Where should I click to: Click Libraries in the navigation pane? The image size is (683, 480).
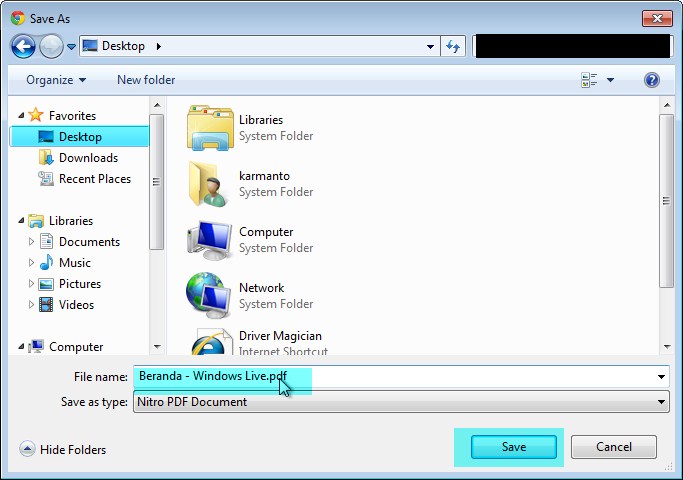point(71,220)
